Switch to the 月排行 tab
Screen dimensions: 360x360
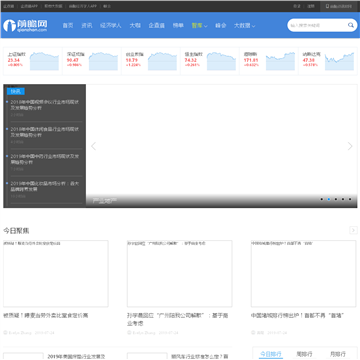337,354
